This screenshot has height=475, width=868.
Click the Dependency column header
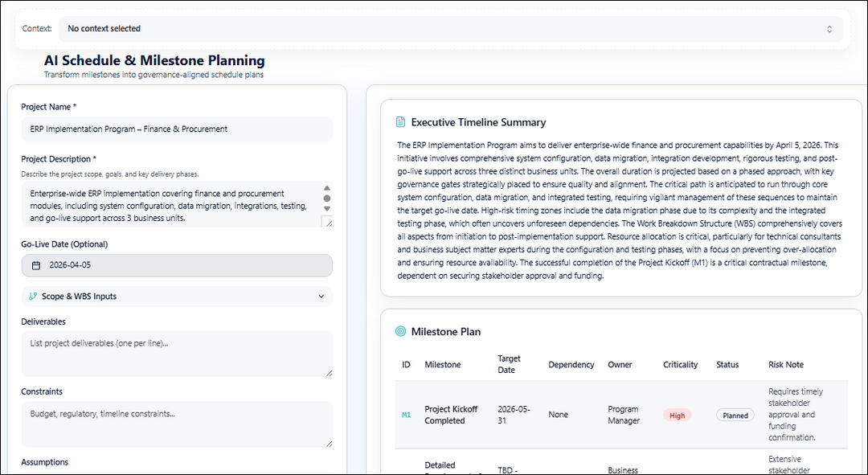(571, 364)
